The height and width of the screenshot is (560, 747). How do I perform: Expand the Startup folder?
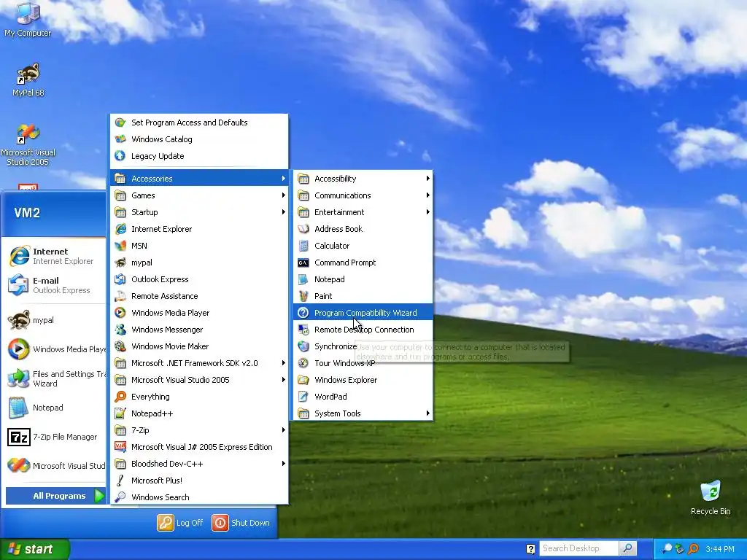point(199,212)
